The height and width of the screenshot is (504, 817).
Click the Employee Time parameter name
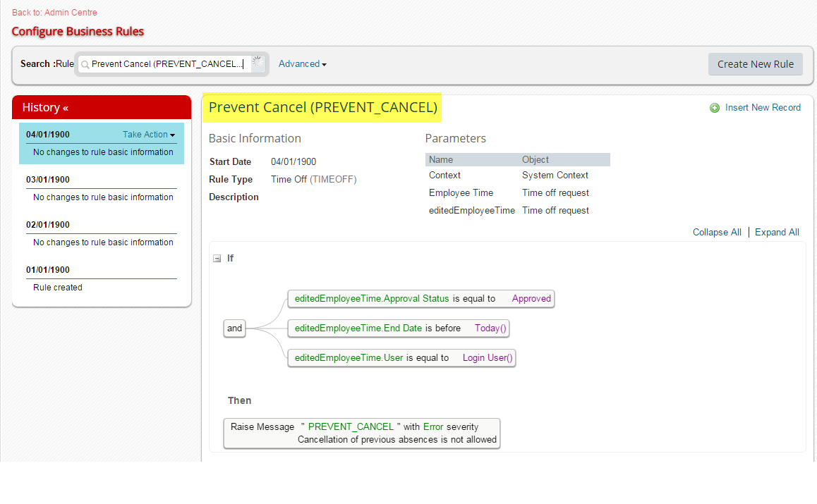click(461, 193)
